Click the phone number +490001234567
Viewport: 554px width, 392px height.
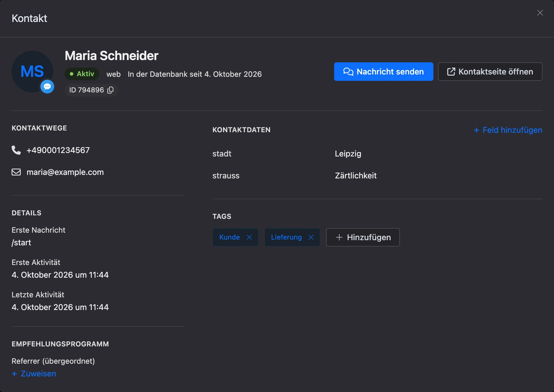pyautogui.click(x=58, y=150)
